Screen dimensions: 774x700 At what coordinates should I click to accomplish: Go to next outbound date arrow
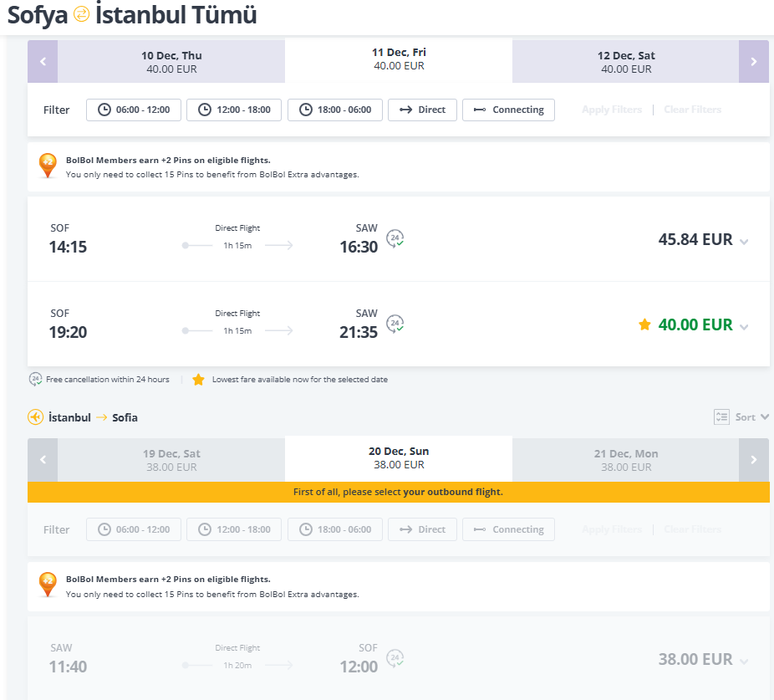pos(754,61)
